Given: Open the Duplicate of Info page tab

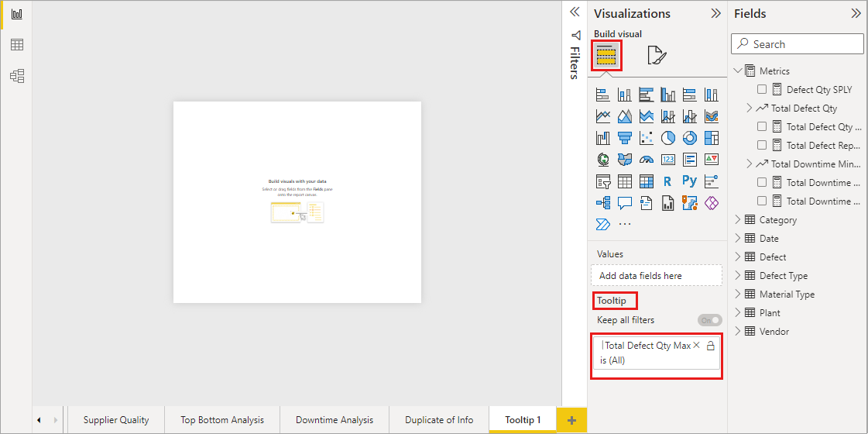Looking at the screenshot, I should click(439, 420).
